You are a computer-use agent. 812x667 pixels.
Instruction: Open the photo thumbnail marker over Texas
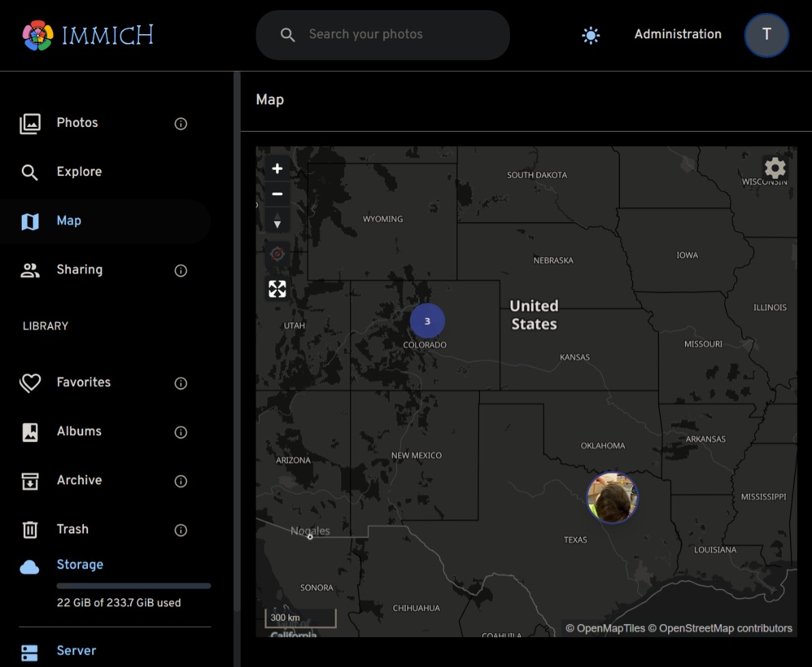pos(612,497)
